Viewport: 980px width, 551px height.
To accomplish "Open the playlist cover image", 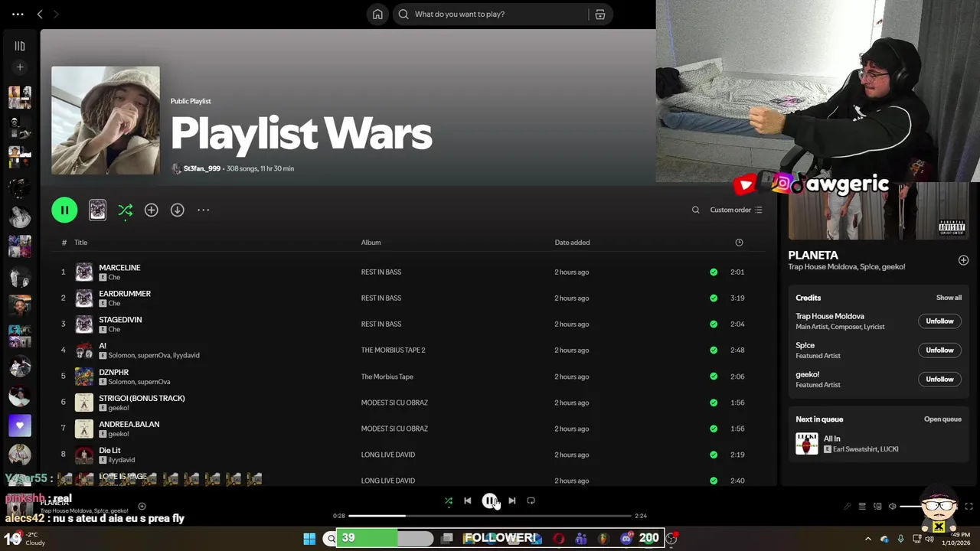I will pyautogui.click(x=106, y=120).
